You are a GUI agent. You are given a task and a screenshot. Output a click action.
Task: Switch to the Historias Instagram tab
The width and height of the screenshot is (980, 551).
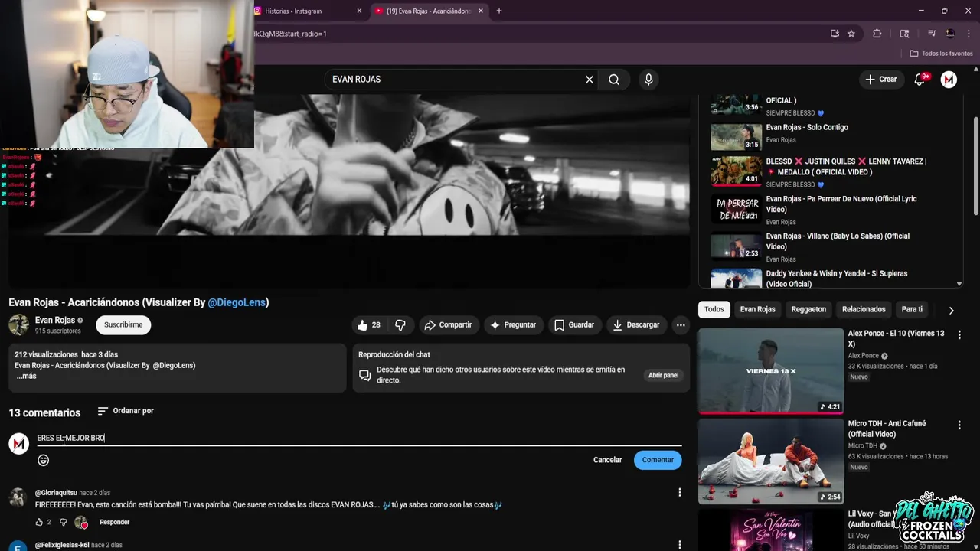[x=308, y=11]
